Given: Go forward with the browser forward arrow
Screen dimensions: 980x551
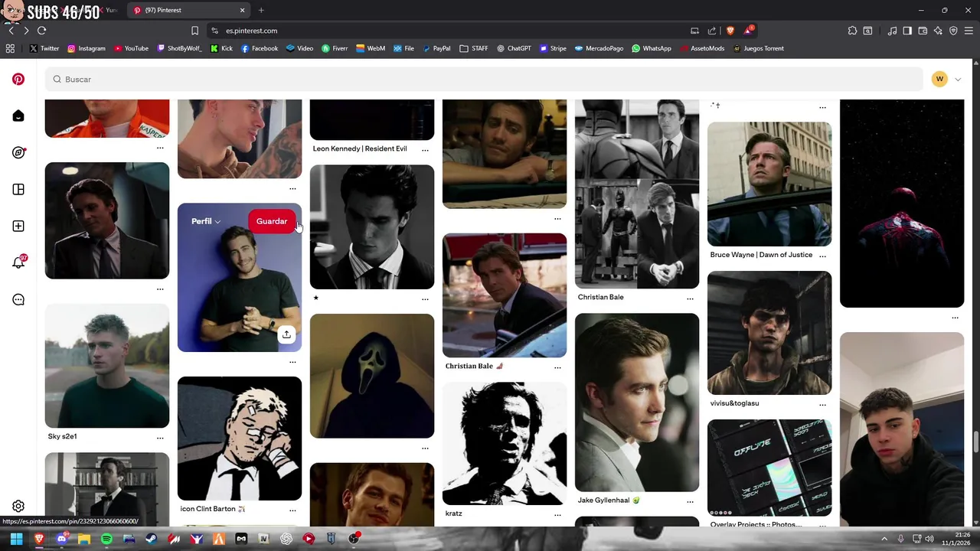Looking at the screenshot, I should click(x=25, y=31).
